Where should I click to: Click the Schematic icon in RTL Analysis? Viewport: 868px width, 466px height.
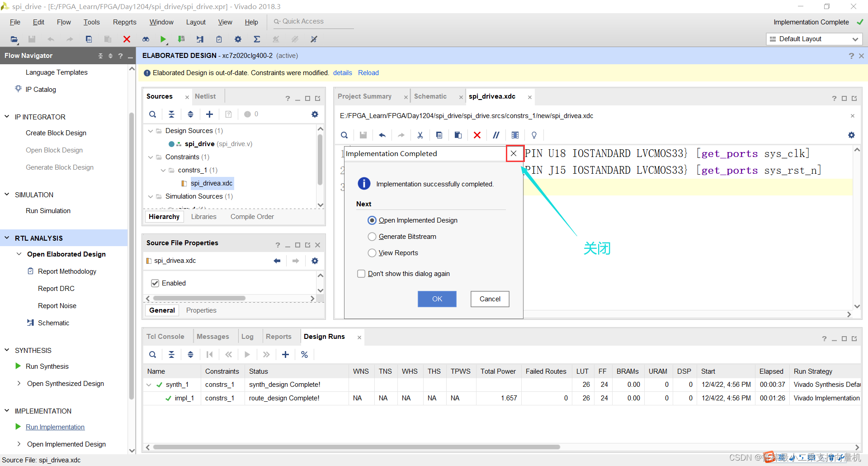click(x=30, y=323)
